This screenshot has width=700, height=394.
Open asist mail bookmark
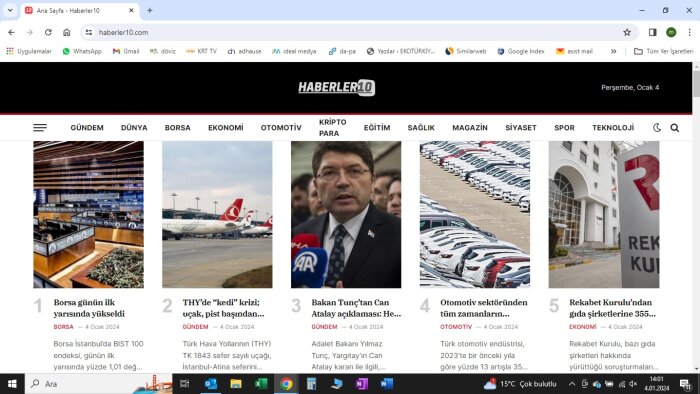[x=574, y=51]
